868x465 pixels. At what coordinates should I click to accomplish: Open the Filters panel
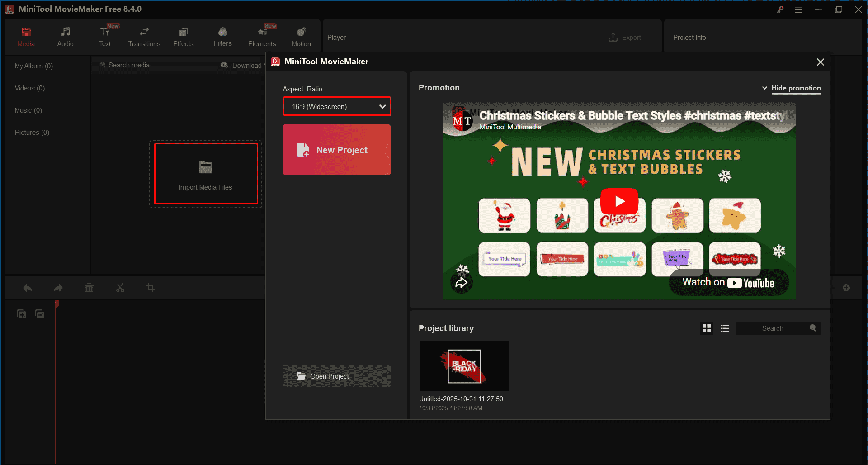click(222, 35)
